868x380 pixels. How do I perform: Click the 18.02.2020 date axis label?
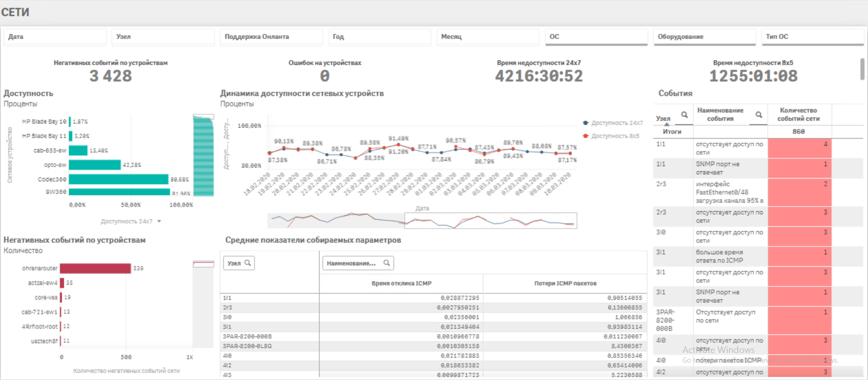pos(257,184)
